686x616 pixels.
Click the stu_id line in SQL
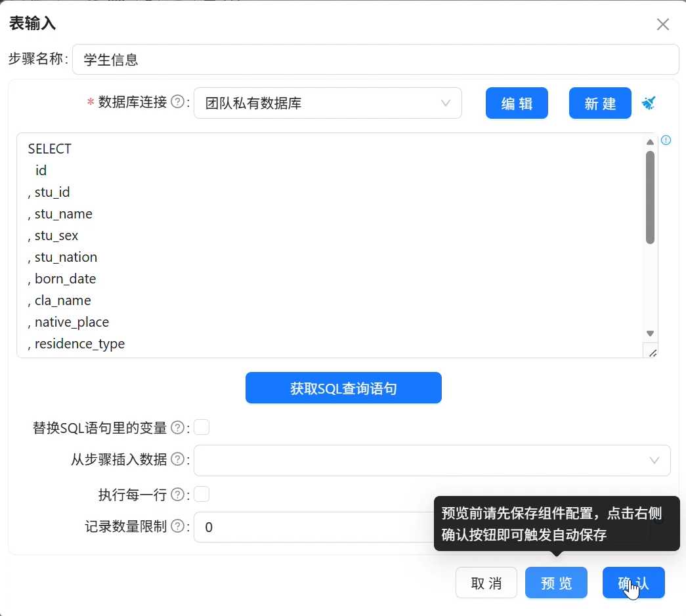pos(49,192)
